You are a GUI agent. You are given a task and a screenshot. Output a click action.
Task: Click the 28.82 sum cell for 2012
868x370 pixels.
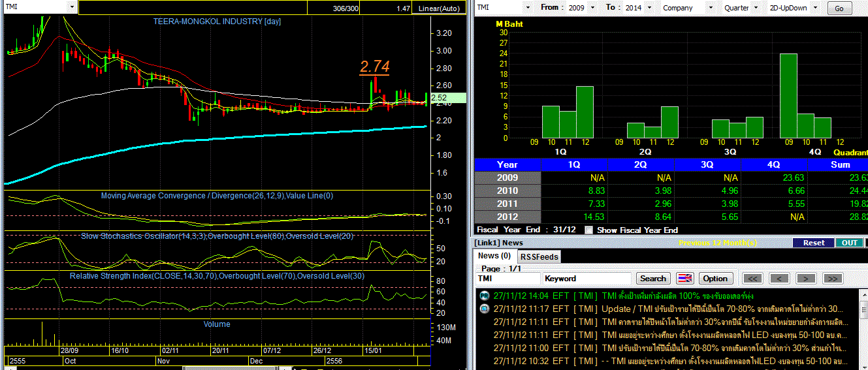pyautogui.click(x=839, y=217)
